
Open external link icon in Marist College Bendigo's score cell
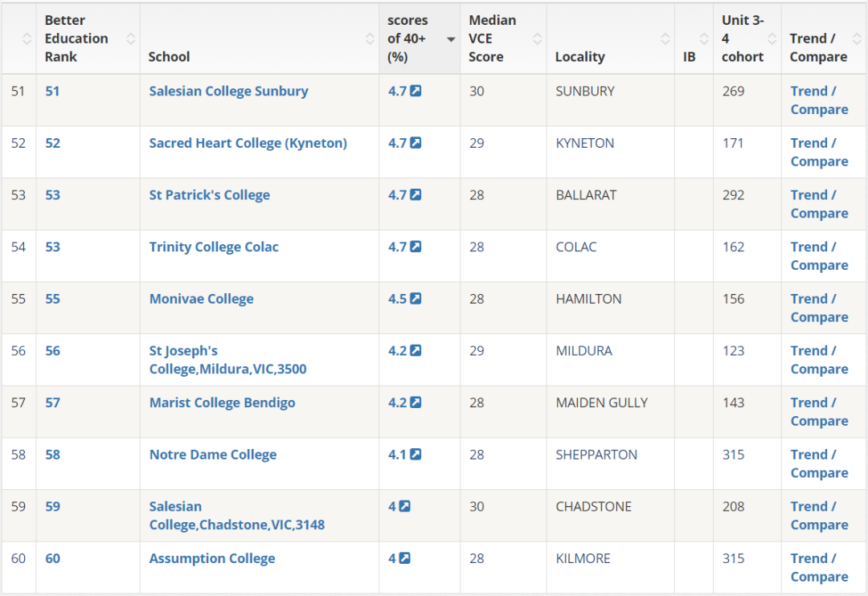(416, 402)
